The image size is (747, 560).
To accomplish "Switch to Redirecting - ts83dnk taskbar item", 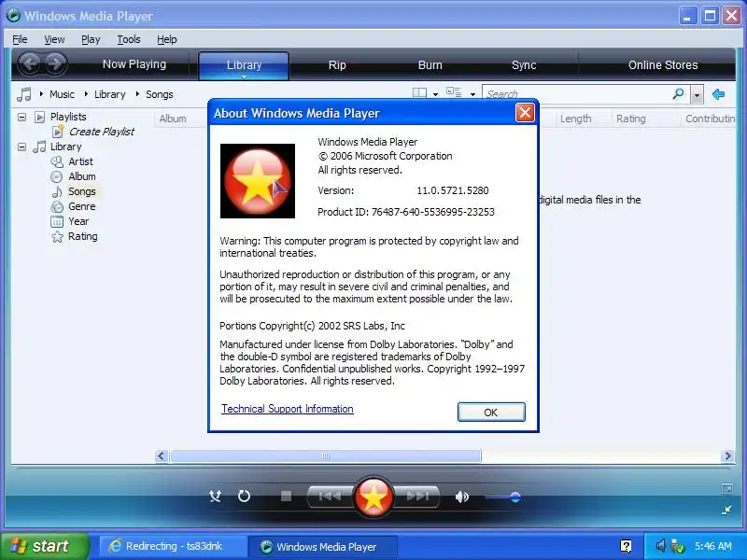I will [x=174, y=546].
